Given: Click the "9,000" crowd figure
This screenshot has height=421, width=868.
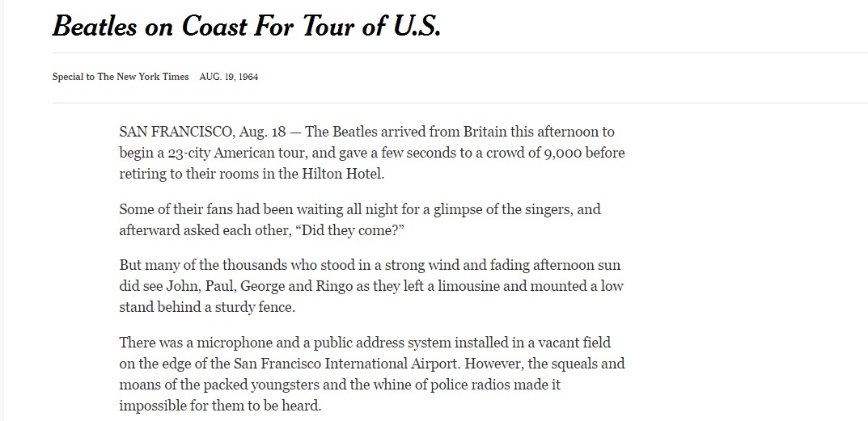Looking at the screenshot, I should coord(562,154).
